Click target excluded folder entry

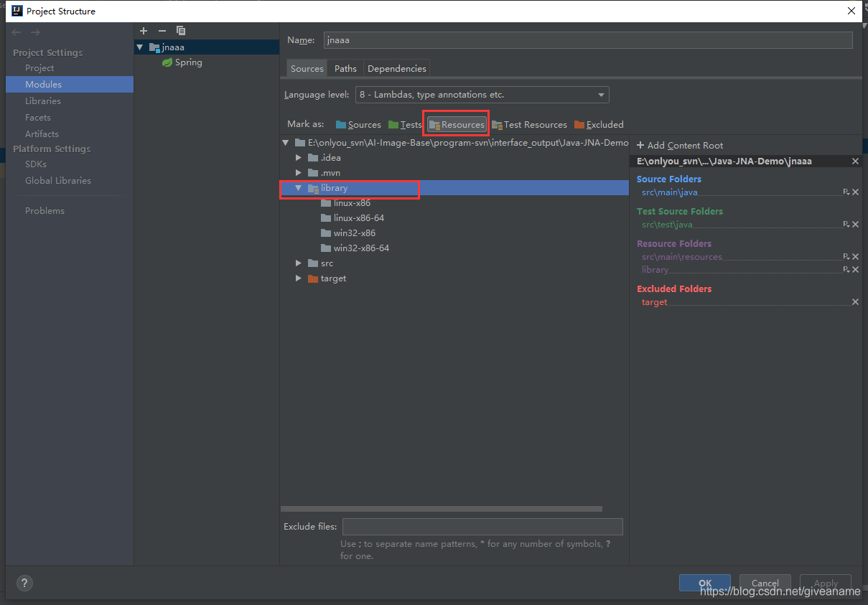655,302
